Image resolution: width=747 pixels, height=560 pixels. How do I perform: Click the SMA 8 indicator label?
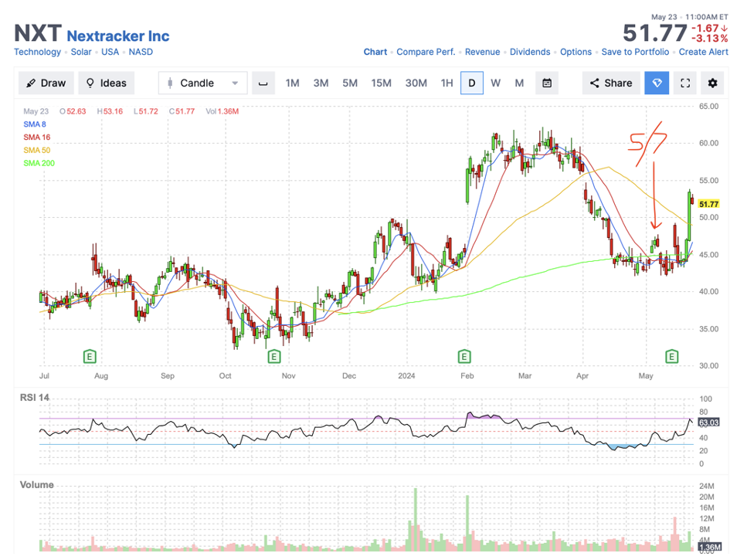tap(35, 124)
